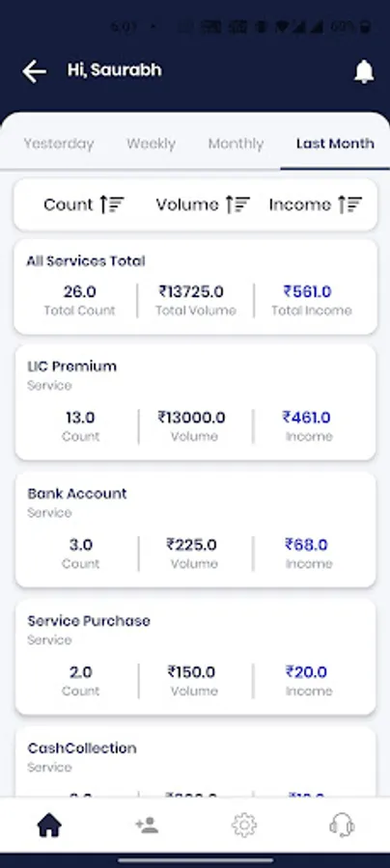Switch to the Weekly tab
The height and width of the screenshot is (868, 390).
[x=151, y=144]
